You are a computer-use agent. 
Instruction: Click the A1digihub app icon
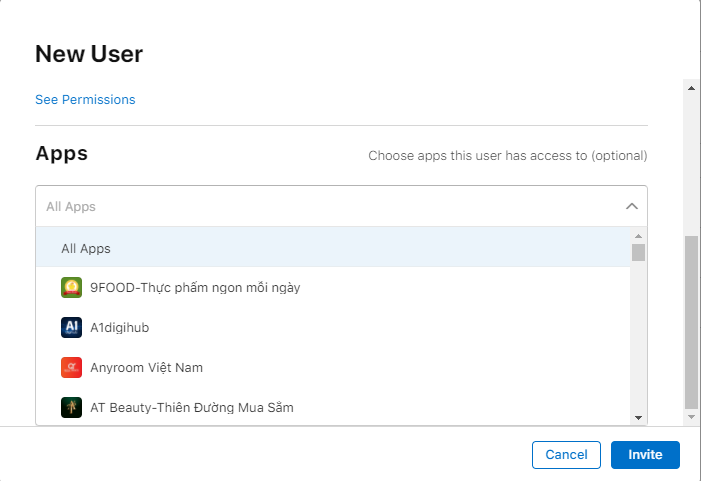click(x=71, y=328)
